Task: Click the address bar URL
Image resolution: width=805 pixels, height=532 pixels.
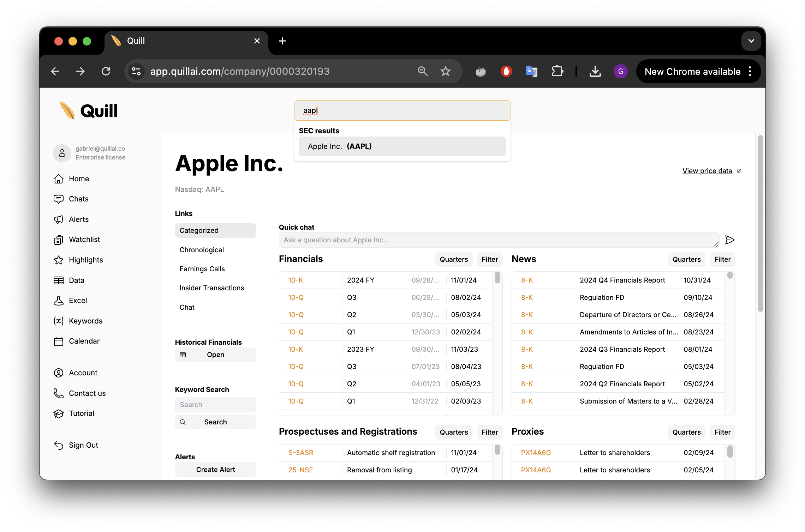Action: pyautogui.click(x=240, y=72)
